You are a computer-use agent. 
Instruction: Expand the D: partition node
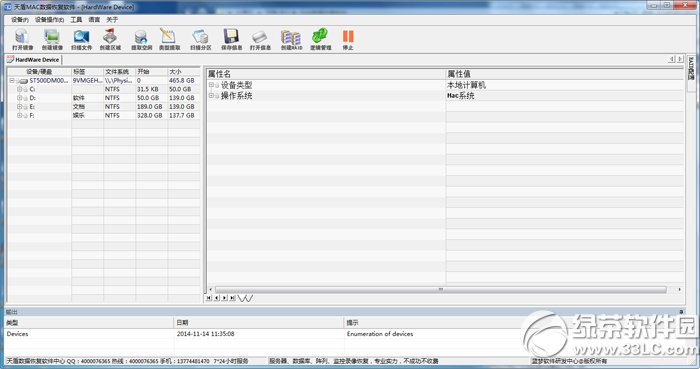pyautogui.click(x=19, y=98)
